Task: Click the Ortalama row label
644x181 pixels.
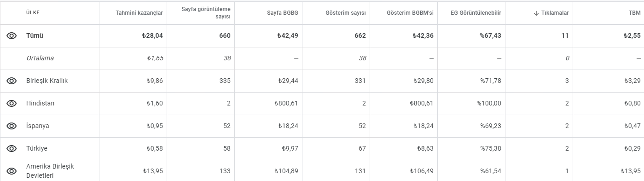Action: click(x=40, y=58)
